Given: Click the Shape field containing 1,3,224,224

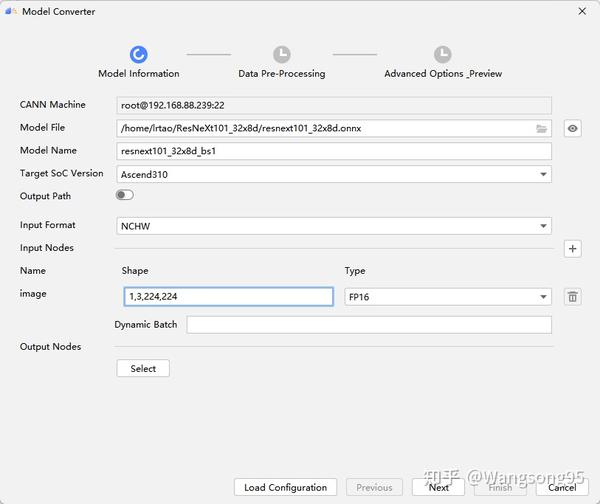Looking at the screenshot, I should click(x=228, y=297).
